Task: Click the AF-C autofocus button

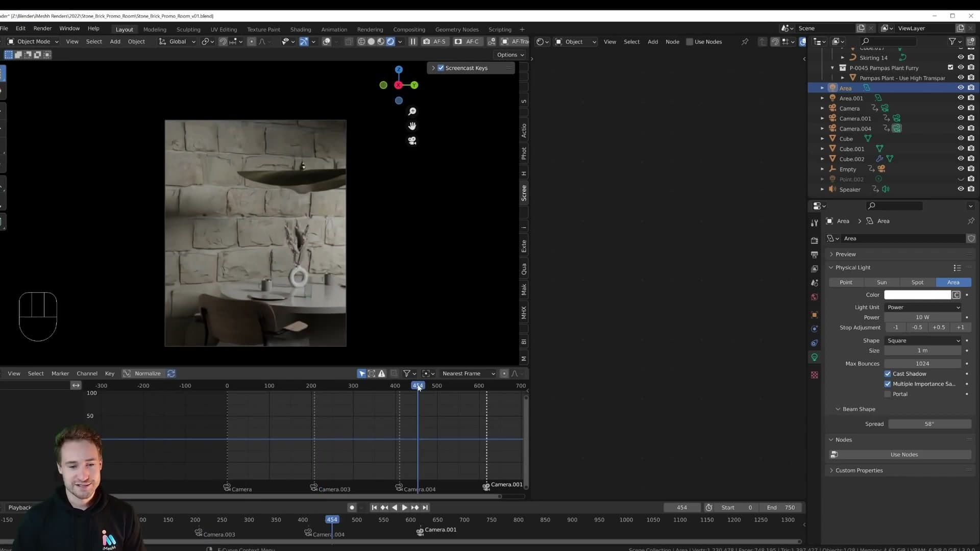Action: [467, 41]
